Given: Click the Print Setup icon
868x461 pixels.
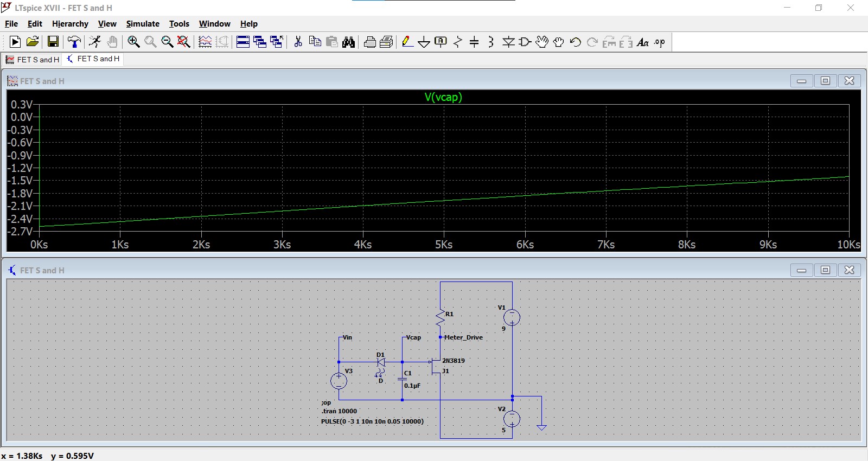Looking at the screenshot, I should pos(386,42).
